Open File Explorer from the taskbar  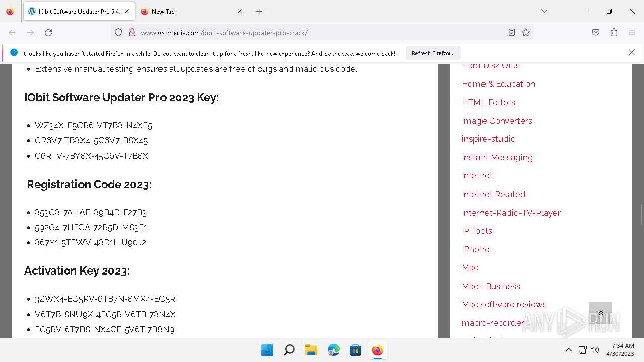311,350
